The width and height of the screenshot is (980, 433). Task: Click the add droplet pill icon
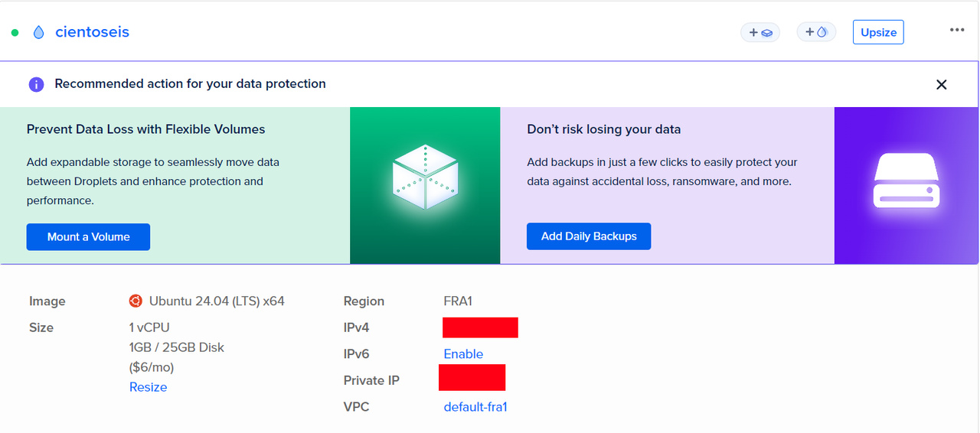point(816,32)
